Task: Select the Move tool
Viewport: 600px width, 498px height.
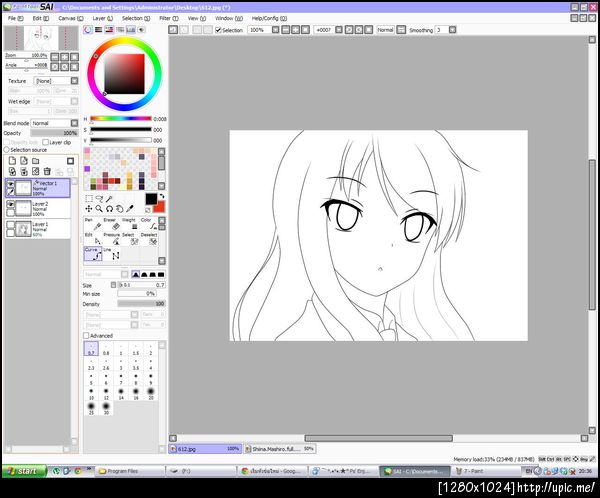Action: [89, 209]
